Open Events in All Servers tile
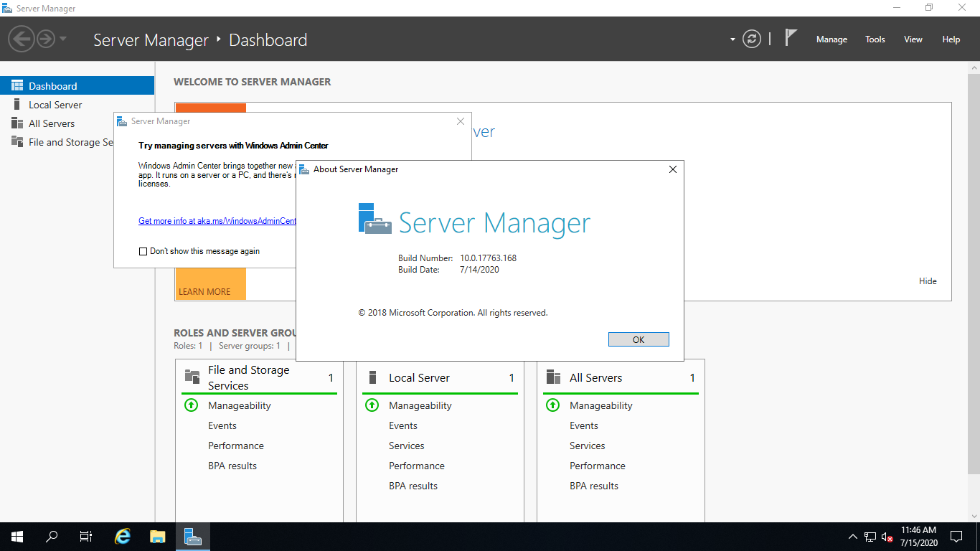Screen dimensions: 980x551 584,425
